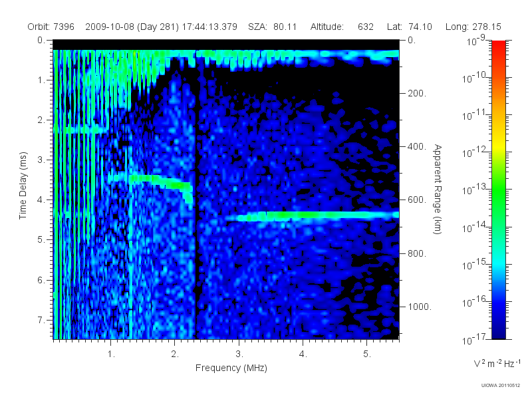Click the '7.' tick on the time delay axis
Image resolution: width=532 pixels, height=399 pixels.
41,320
